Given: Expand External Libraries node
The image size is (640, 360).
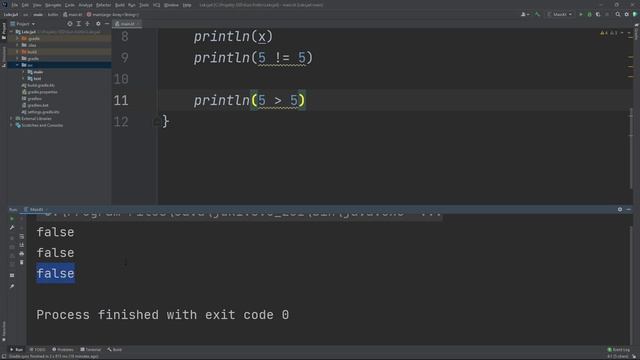Looking at the screenshot, I should point(11,118).
